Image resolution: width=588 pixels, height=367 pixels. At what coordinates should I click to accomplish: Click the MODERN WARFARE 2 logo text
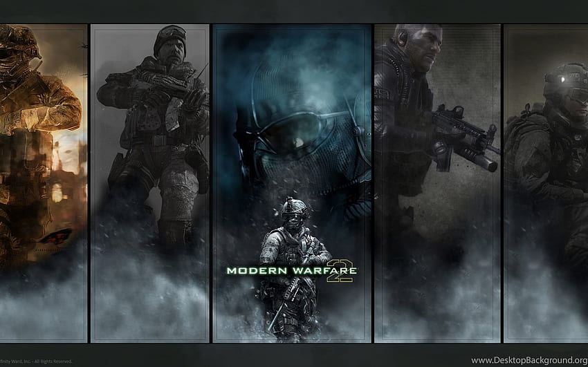coord(292,271)
